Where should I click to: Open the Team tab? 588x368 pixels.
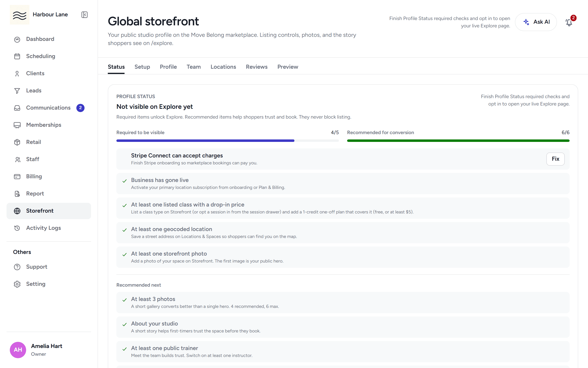[194, 67]
